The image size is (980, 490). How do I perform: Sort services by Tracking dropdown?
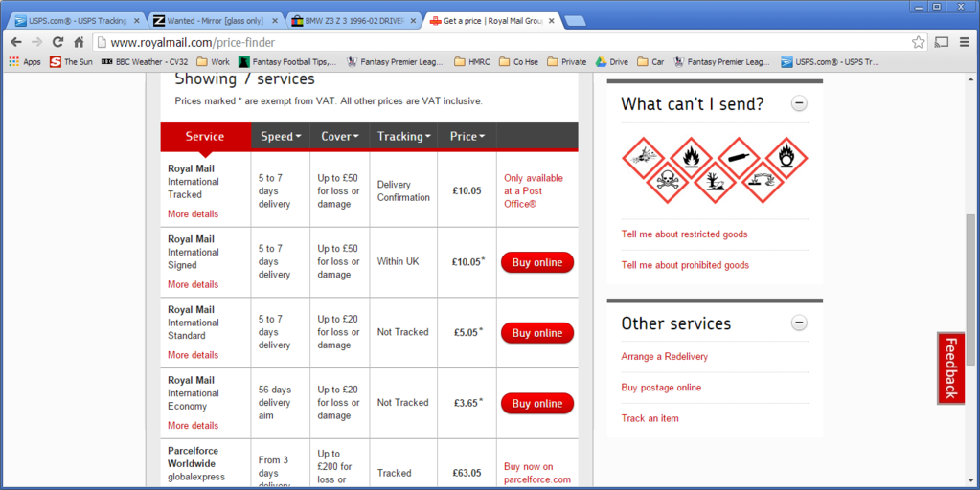click(x=403, y=136)
